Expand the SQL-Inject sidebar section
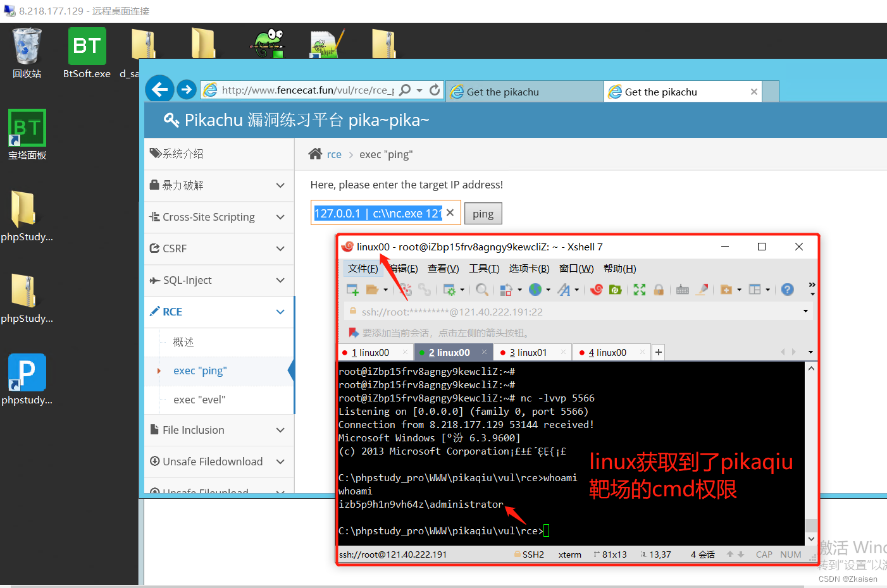The height and width of the screenshot is (588, 887). [219, 280]
